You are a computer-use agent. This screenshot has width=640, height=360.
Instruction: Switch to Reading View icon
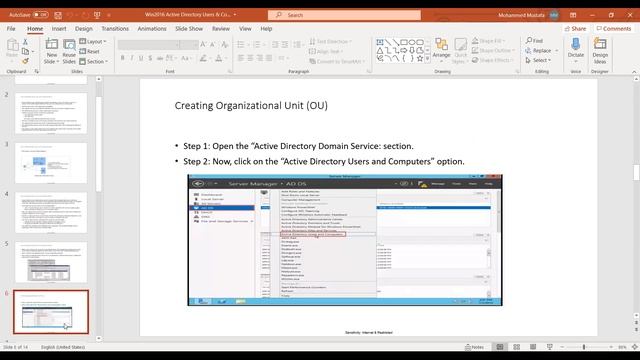533,347
